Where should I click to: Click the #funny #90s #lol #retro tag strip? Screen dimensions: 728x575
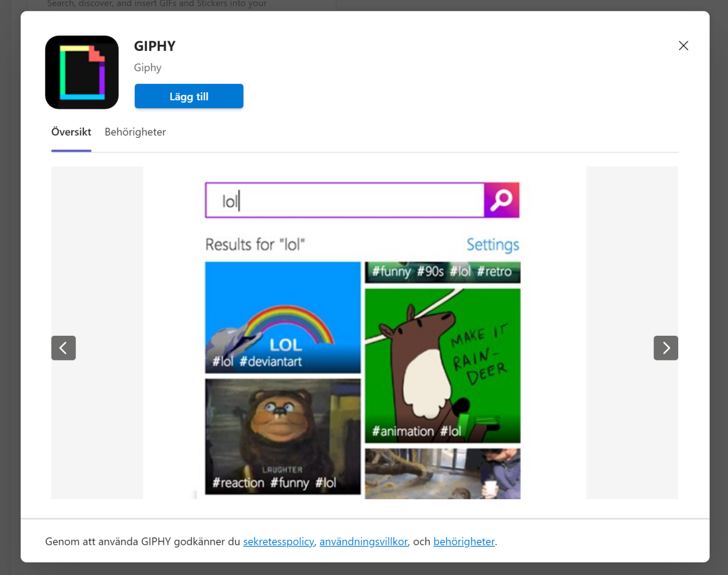[443, 272]
